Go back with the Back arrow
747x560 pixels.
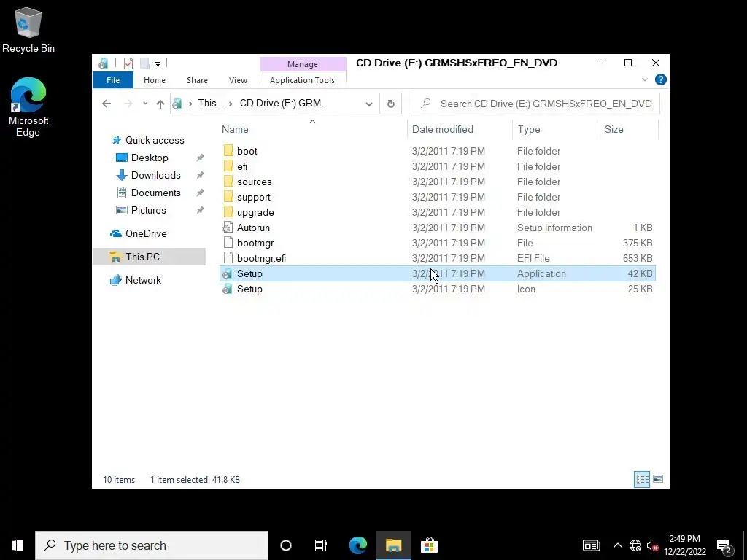coord(107,104)
